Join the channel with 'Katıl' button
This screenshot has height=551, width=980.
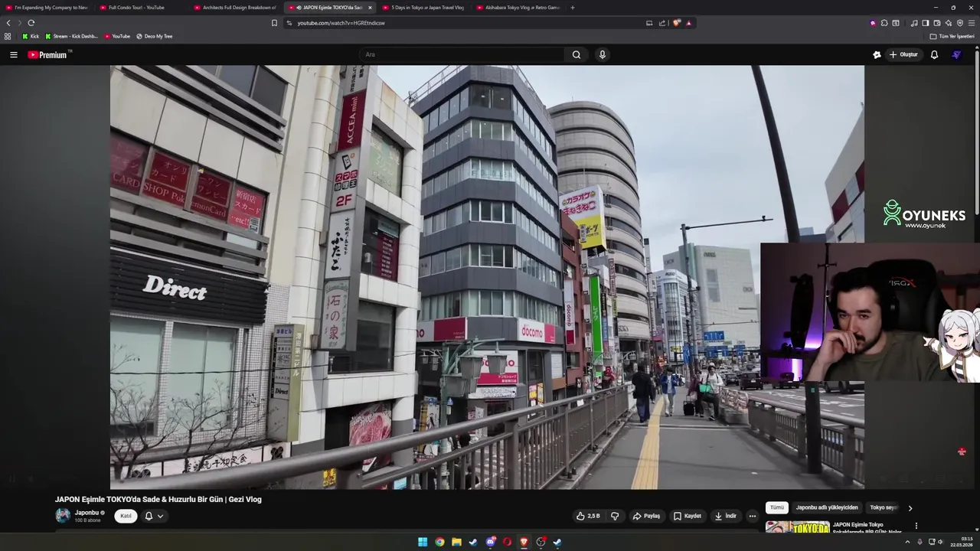126,516
